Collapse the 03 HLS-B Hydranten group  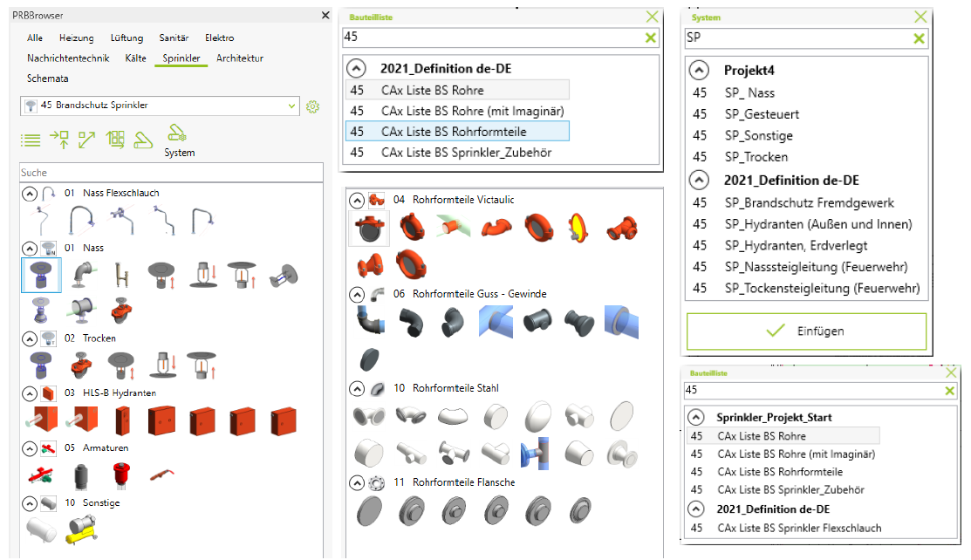(30, 393)
